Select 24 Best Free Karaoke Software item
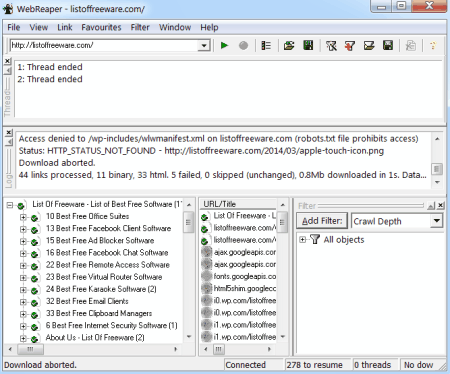450x374 pixels. (x=101, y=289)
